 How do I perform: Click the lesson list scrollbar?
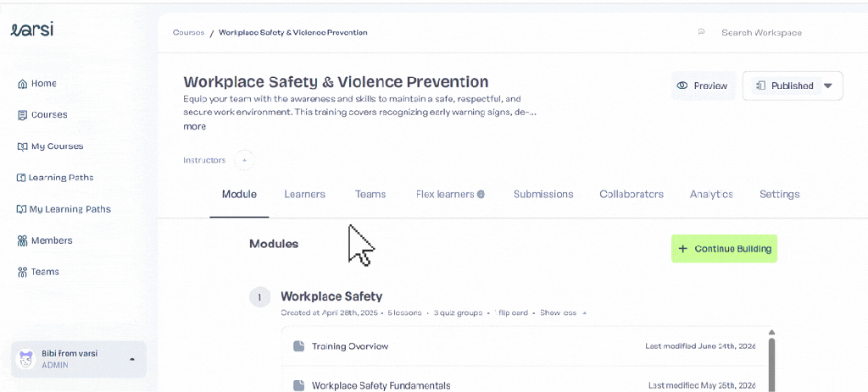pyautogui.click(x=771, y=365)
